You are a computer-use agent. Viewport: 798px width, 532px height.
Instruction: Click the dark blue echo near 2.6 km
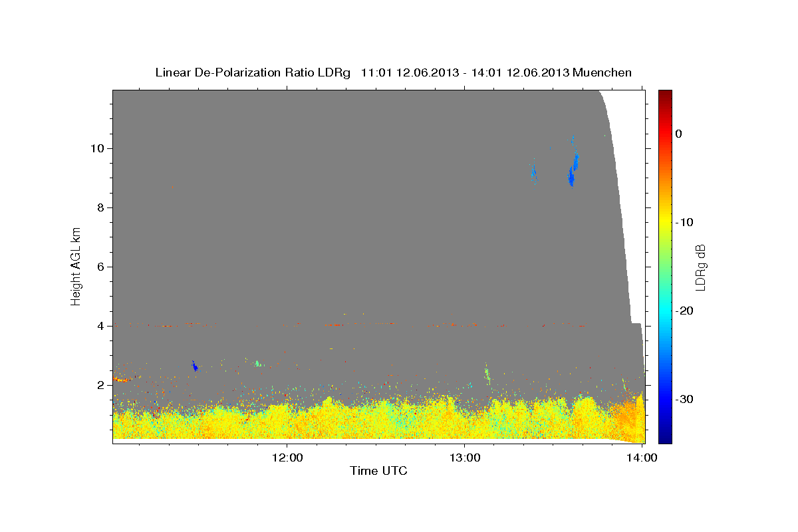pos(194,366)
